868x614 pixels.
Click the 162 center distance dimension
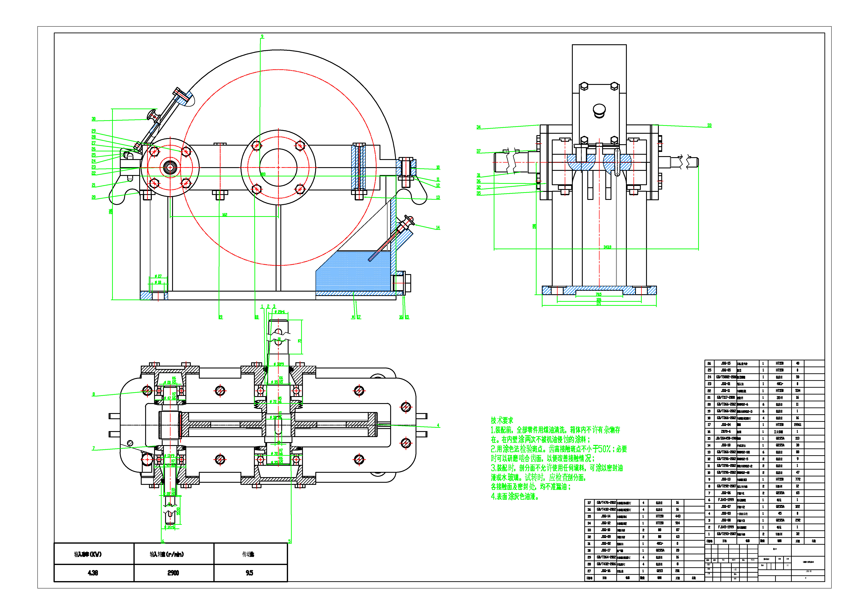point(225,215)
